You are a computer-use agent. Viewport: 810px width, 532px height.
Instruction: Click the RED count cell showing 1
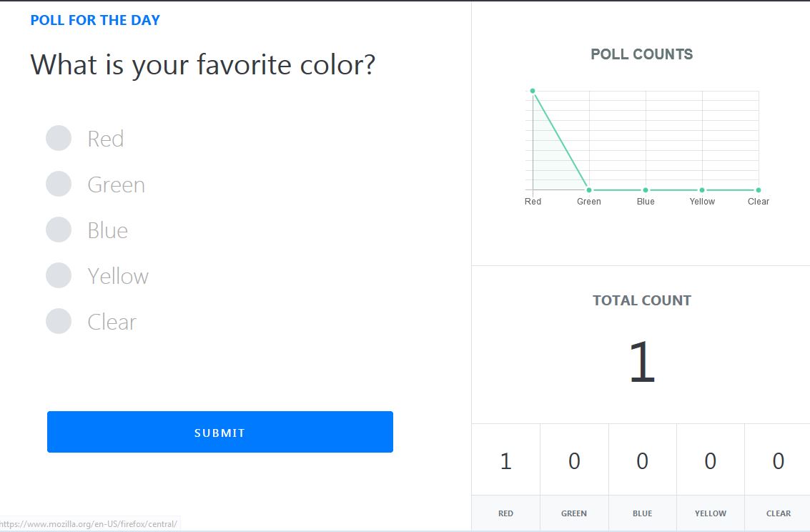coord(505,460)
